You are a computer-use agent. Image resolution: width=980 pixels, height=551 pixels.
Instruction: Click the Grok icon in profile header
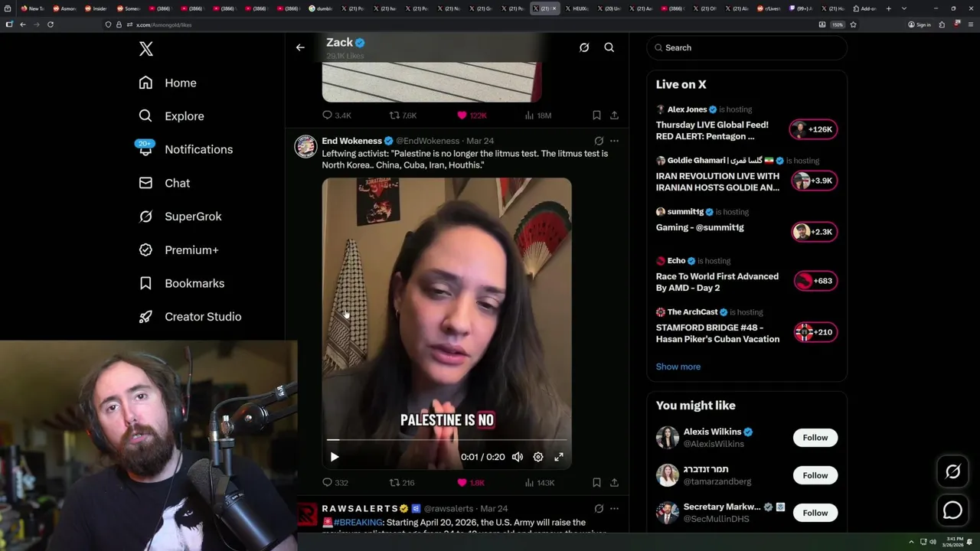[584, 47]
